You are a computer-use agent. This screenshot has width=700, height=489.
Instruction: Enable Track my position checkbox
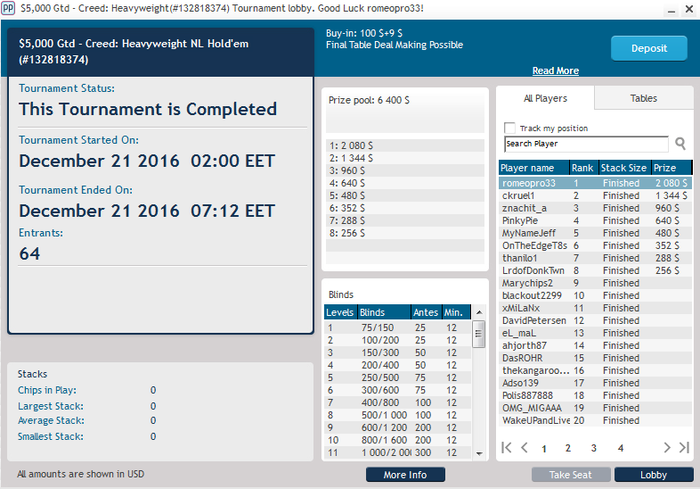coord(509,128)
